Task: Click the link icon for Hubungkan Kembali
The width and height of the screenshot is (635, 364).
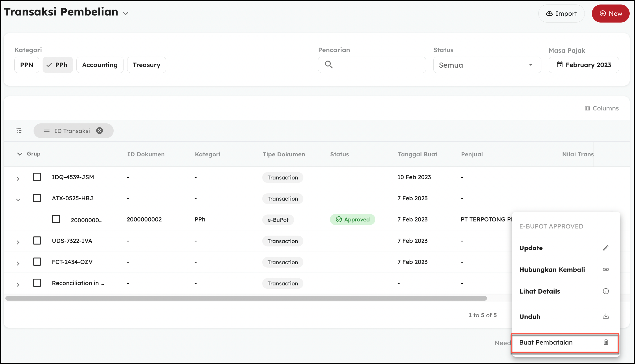Action: click(x=606, y=270)
